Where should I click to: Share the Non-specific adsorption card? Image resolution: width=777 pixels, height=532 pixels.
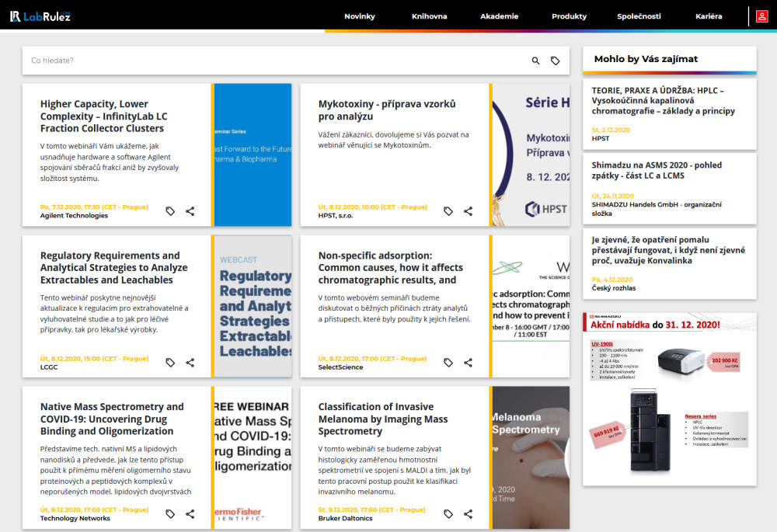tap(468, 363)
